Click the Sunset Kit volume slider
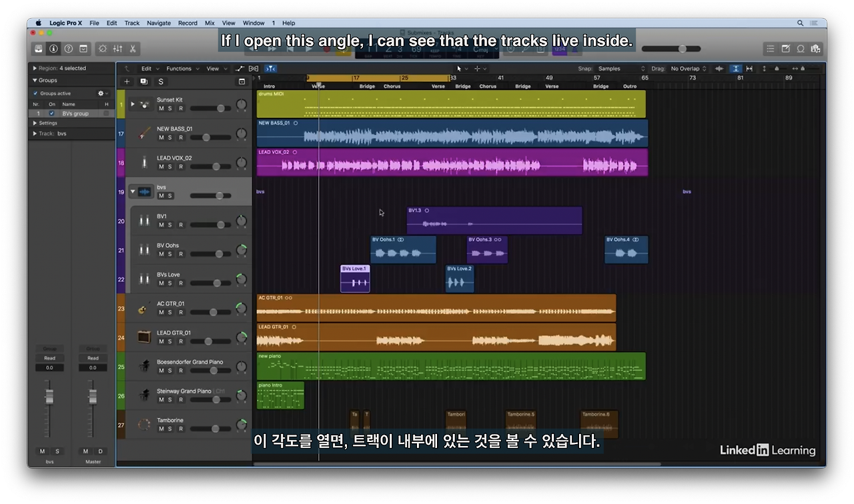Image resolution: width=854 pixels, height=504 pixels. 210,108
